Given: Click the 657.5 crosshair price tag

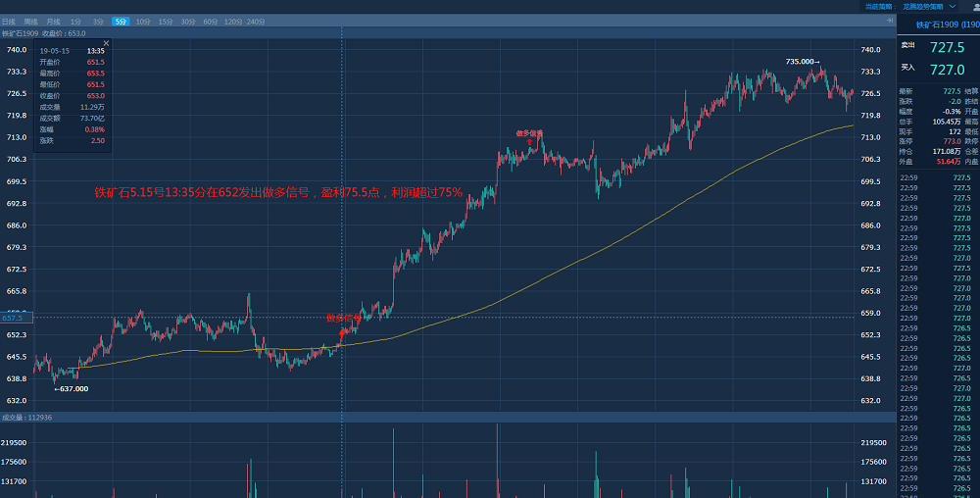Looking at the screenshot, I should 14,318.
